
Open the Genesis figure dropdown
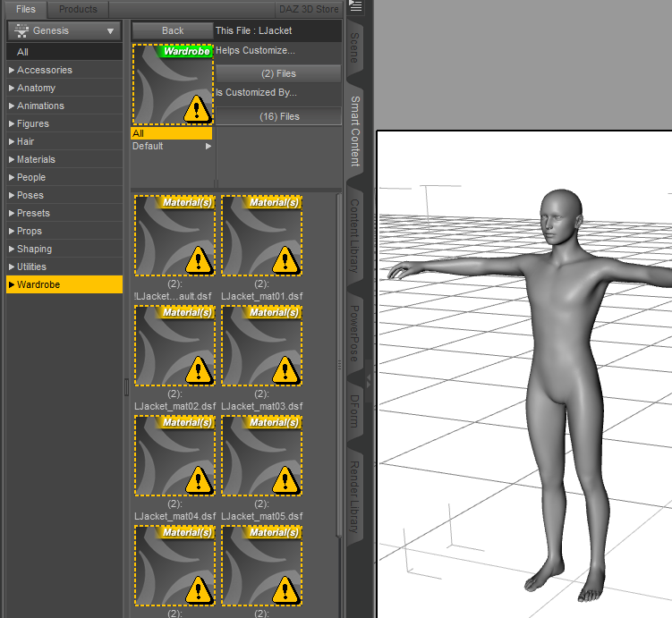coord(64,30)
